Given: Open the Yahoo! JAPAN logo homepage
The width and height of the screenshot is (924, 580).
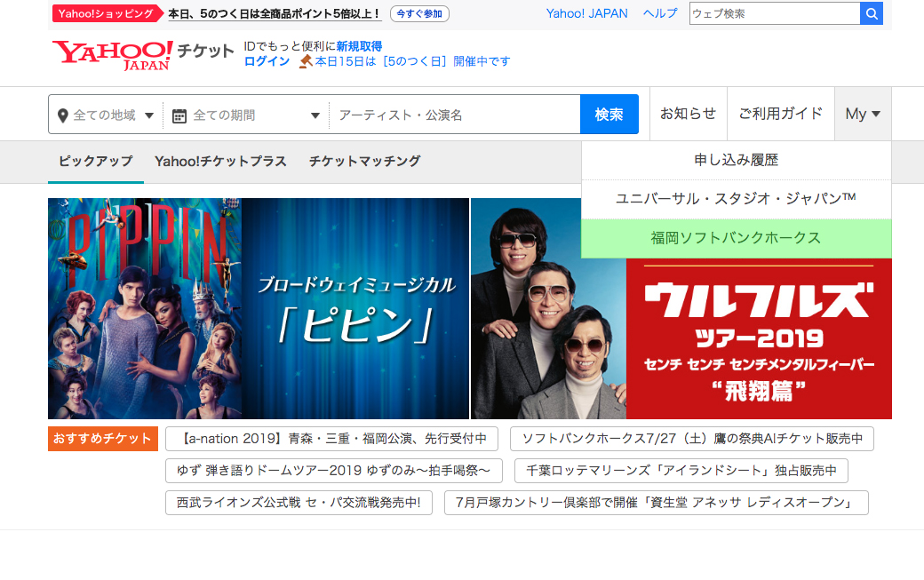Looking at the screenshot, I should point(113,55).
